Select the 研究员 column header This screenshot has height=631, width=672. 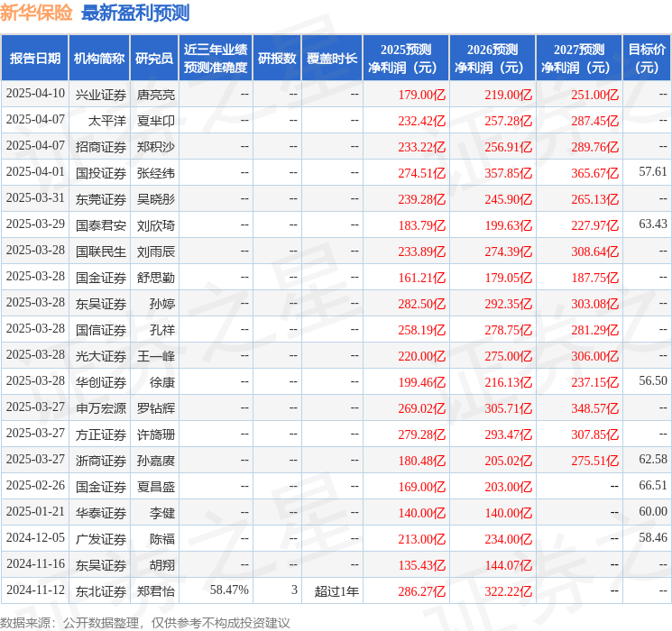coord(154,59)
